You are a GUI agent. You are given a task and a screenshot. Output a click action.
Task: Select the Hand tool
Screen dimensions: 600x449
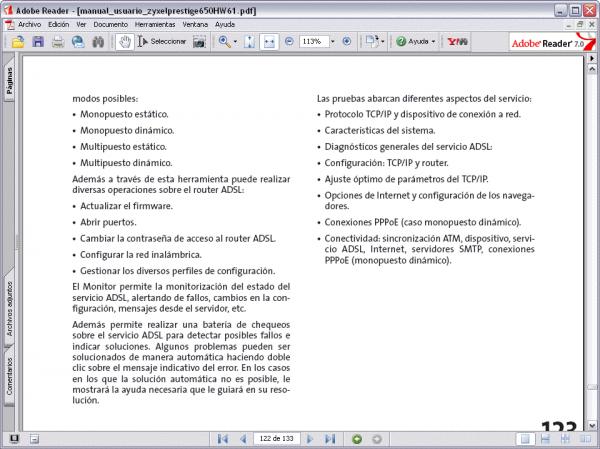coord(124,42)
